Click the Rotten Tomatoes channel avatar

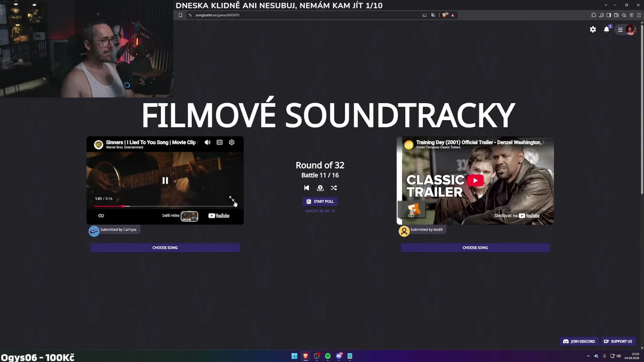(x=409, y=144)
